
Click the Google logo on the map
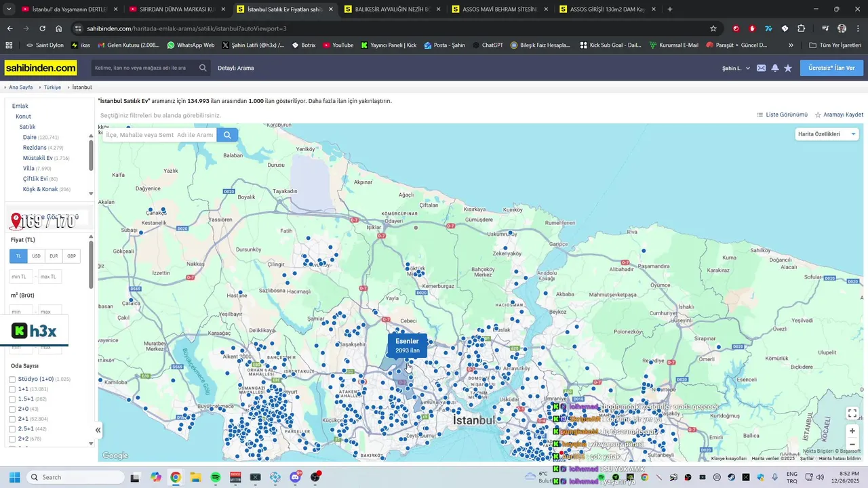tap(115, 455)
